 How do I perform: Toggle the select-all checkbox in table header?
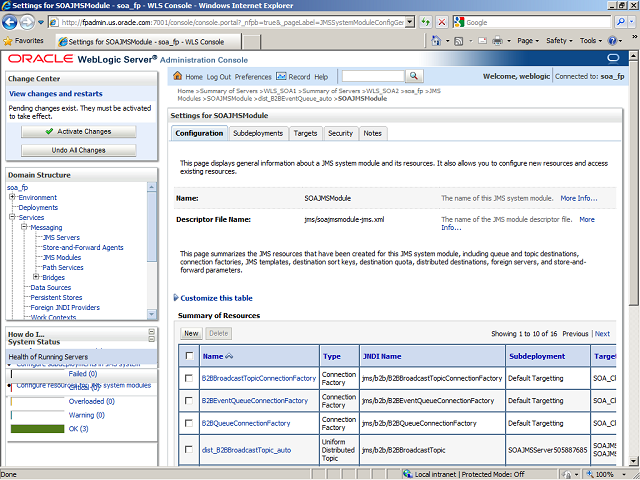[x=189, y=356]
